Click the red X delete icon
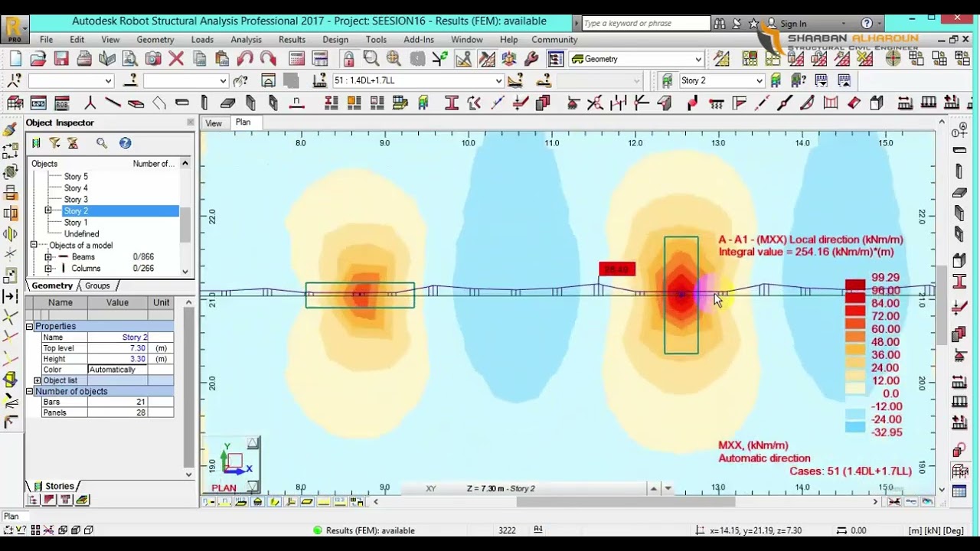This screenshot has width=980, height=551. pos(176,59)
